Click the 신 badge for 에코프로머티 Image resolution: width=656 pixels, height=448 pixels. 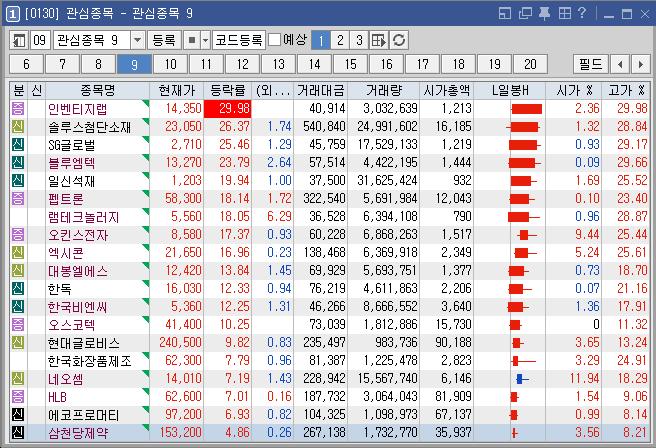(18, 415)
